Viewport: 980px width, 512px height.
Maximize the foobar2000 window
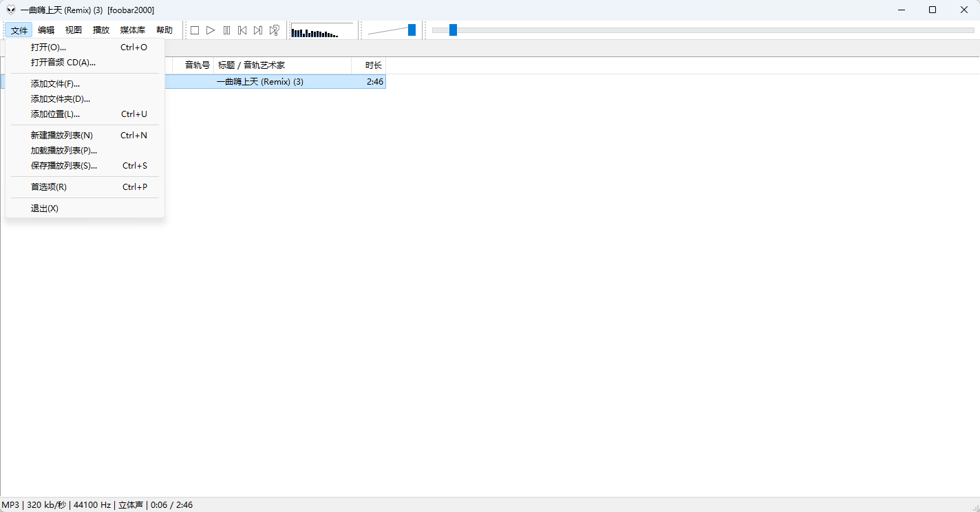point(933,10)
